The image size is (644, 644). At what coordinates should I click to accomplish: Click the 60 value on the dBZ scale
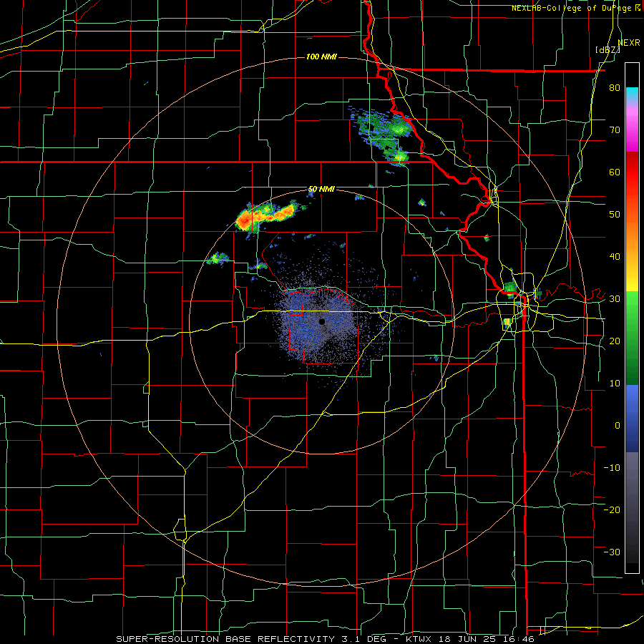[x=615, y=172]
